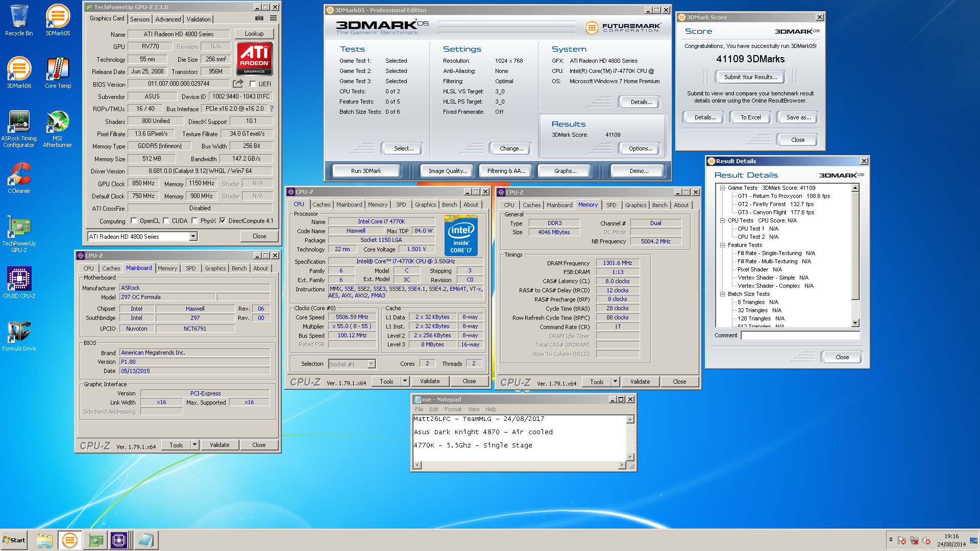Switch to the Validation tab in GPU-Z
This screenshot has width=980, height=551.
coord(199,19)
